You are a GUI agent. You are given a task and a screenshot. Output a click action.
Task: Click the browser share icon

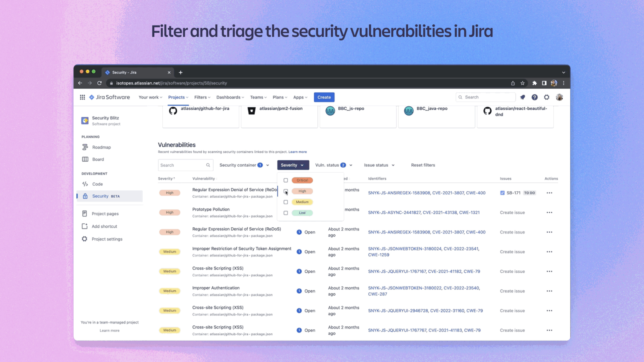click(x=513, y=83)
